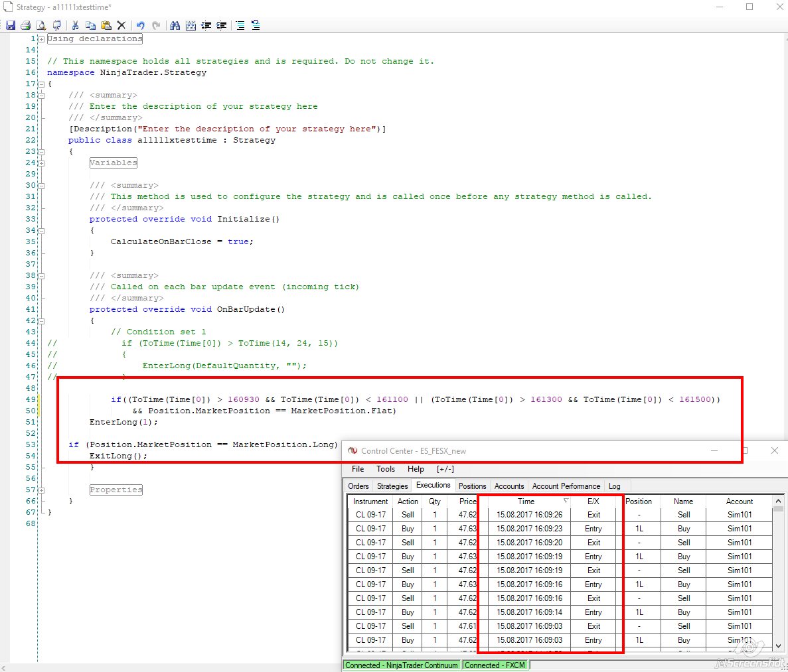
Task: Click the Copy icon in toolbar
Action: point(90,25)
